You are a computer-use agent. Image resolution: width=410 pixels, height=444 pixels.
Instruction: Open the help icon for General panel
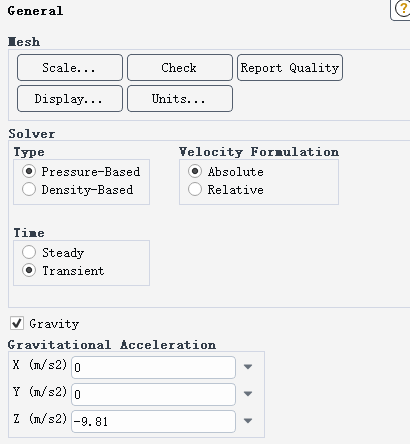tap(402, 8)
